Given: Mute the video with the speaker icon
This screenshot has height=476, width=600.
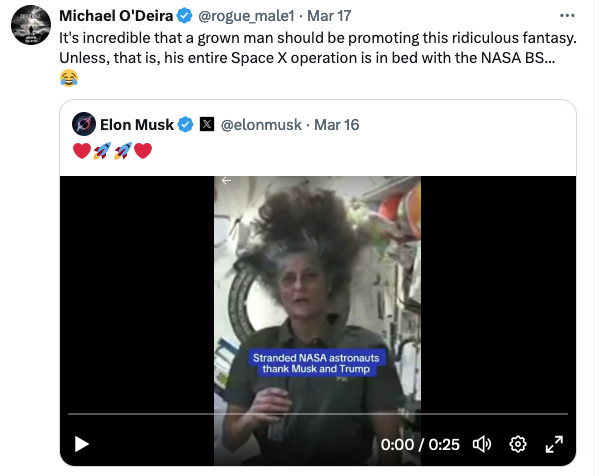Looking at the screenshot, I should [x=482, y=443].
